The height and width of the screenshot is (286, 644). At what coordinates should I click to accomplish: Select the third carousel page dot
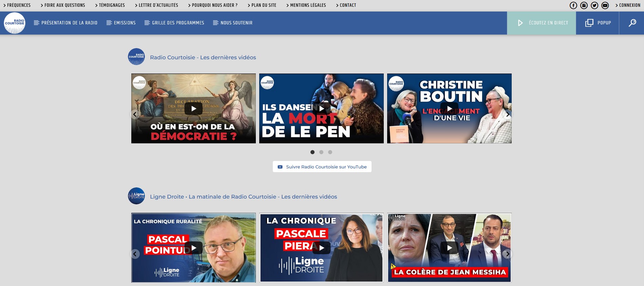tap(330, 152)
